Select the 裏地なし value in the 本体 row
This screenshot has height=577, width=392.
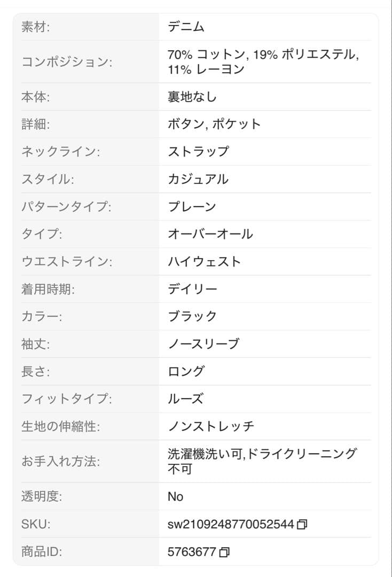pos(192,97)
